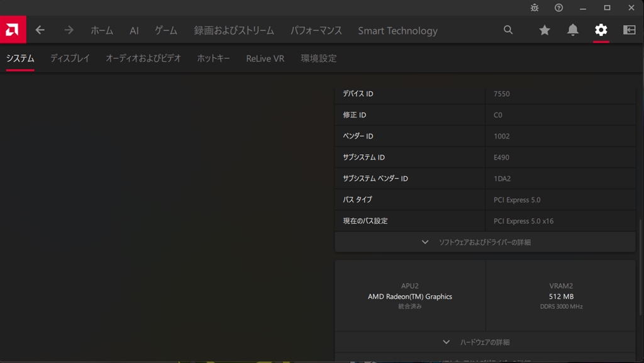Maximize the AMD Software window
The image size is (644, 363).
[x=607, y=8]
